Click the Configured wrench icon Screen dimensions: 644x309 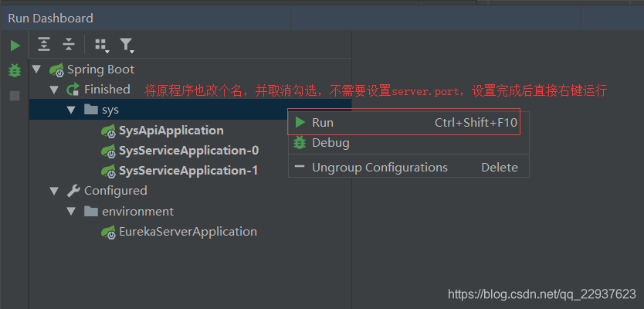coord(73,191)
